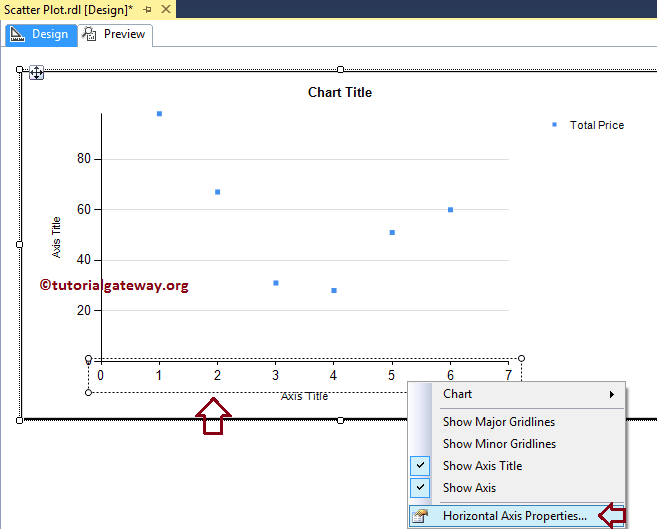Click vertical axis label 20

[x=84, y=310]
